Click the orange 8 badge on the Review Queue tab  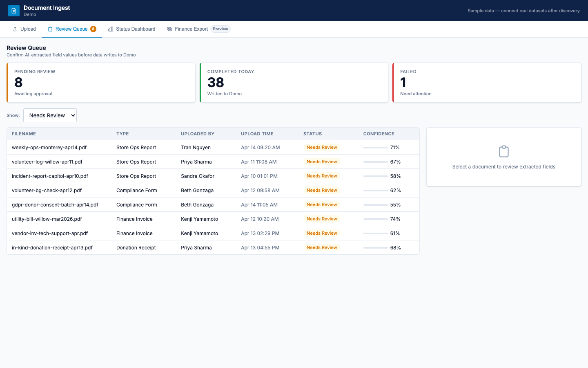(93, 29)
